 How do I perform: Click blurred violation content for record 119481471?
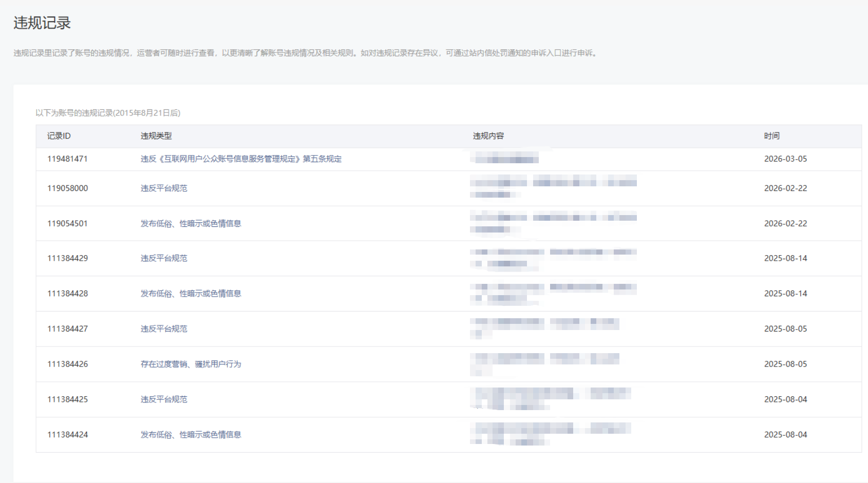point(506,159)
